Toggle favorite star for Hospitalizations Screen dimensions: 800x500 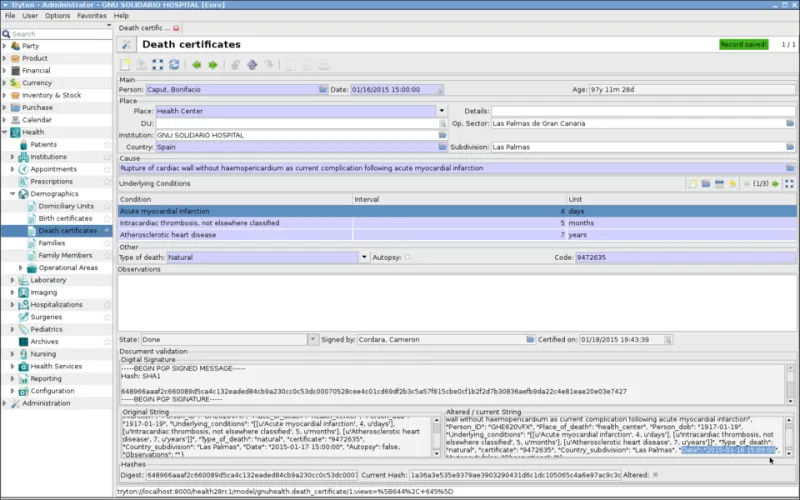point(107,305)
